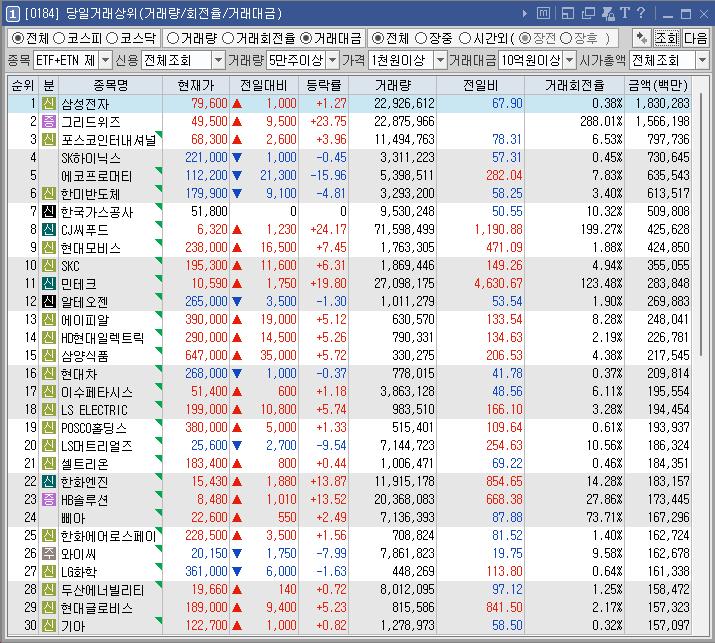Viewport: 715px width, 643px height.
Task: Select the 한화에어로스페이스 stock name
Action: pos(109,535)
